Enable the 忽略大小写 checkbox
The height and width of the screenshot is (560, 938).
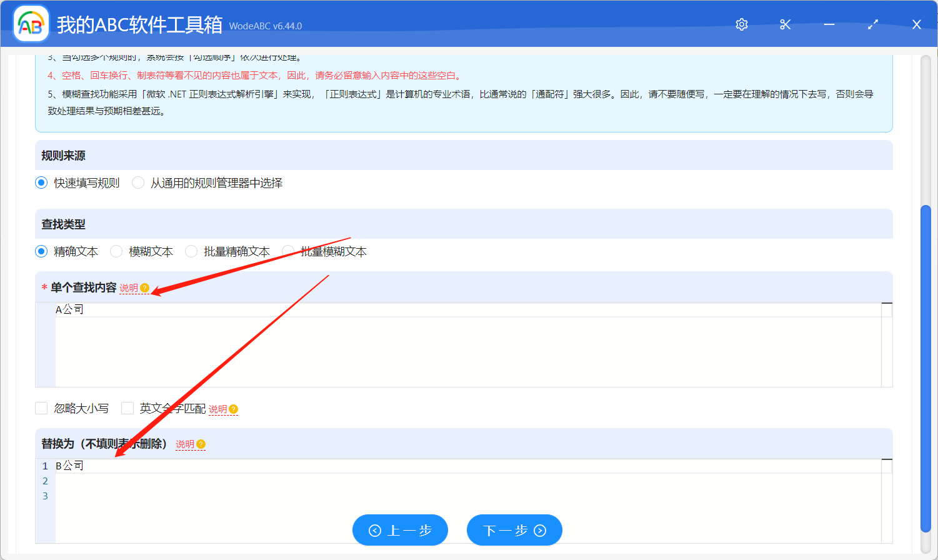pyautogui.click(x=41, y=407)
